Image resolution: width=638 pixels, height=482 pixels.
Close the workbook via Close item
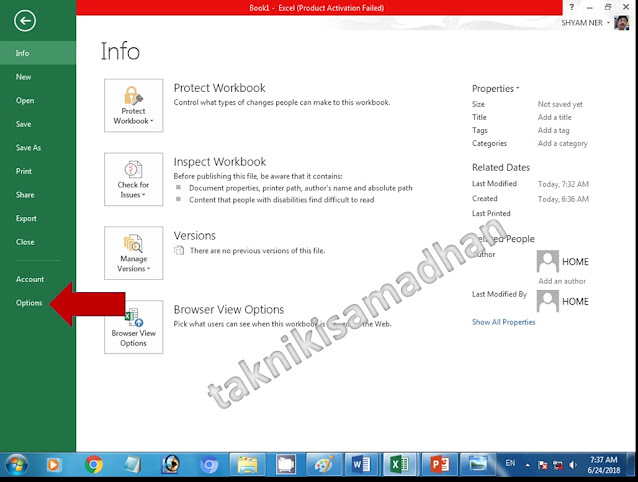[38, 242]
